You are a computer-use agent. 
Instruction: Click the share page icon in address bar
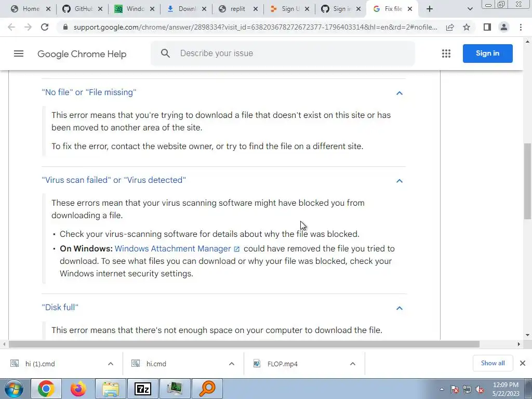point(450,27)
